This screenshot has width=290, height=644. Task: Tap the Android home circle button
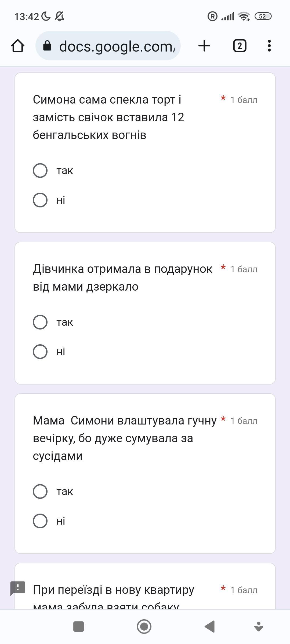144,627
